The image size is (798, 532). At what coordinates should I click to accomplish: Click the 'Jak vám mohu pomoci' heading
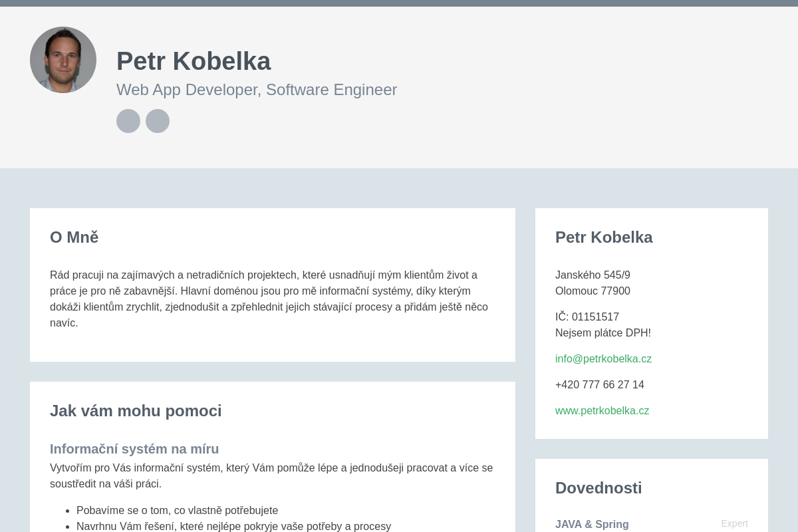click(136, 411)
